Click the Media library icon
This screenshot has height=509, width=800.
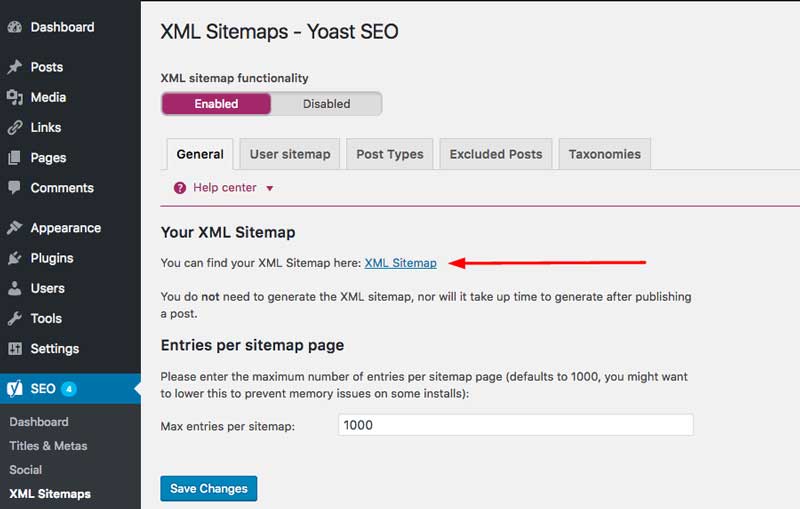tap(14, 97)
